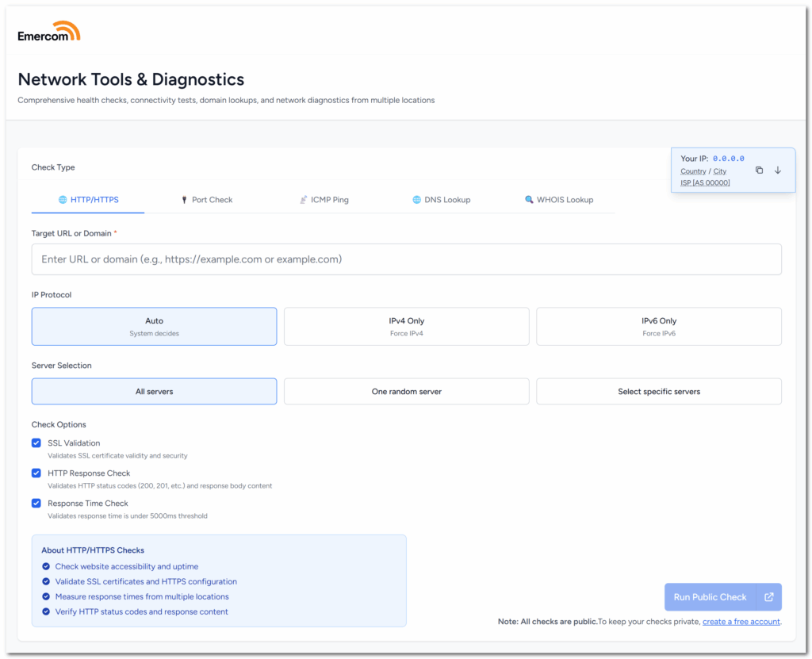
Task: Uncheck the SSL Validation checkbox
Action: (36, 443)
